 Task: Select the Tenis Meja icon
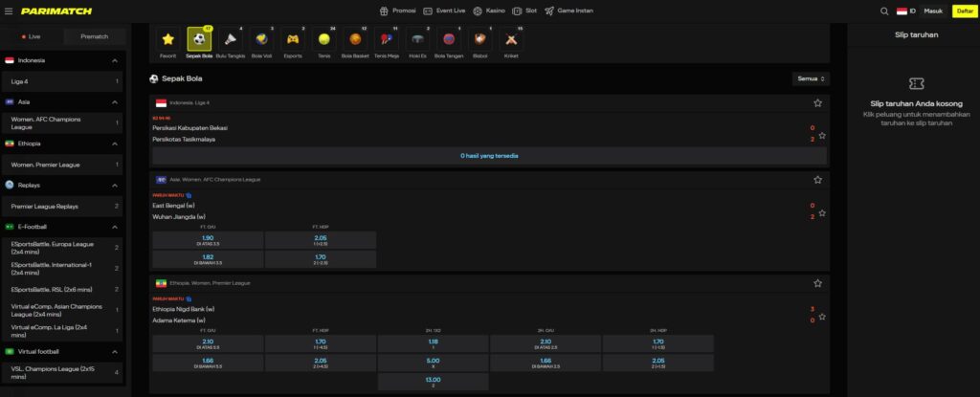click(x=387, y=39)
